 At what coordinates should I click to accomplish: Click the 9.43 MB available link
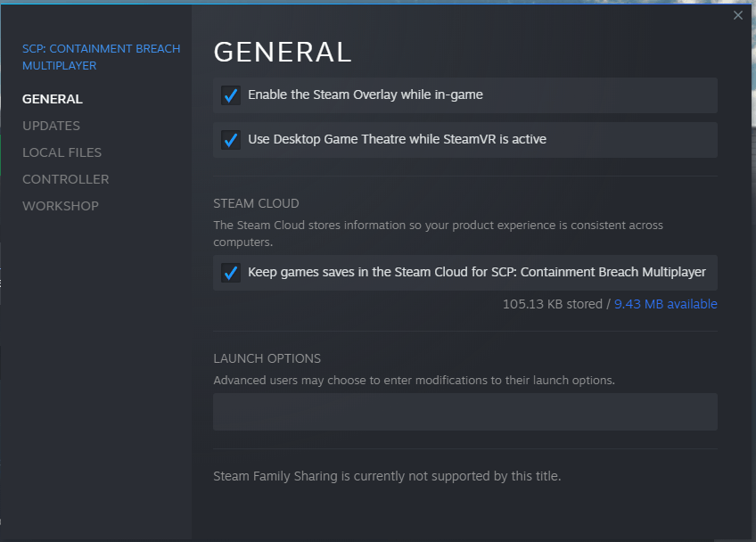click(665, 304)
